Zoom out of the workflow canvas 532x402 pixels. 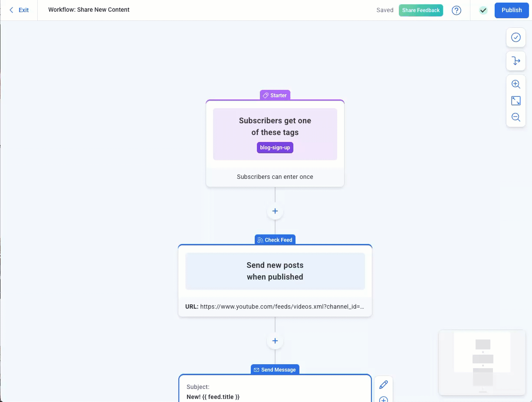click(x=516, y=117)
